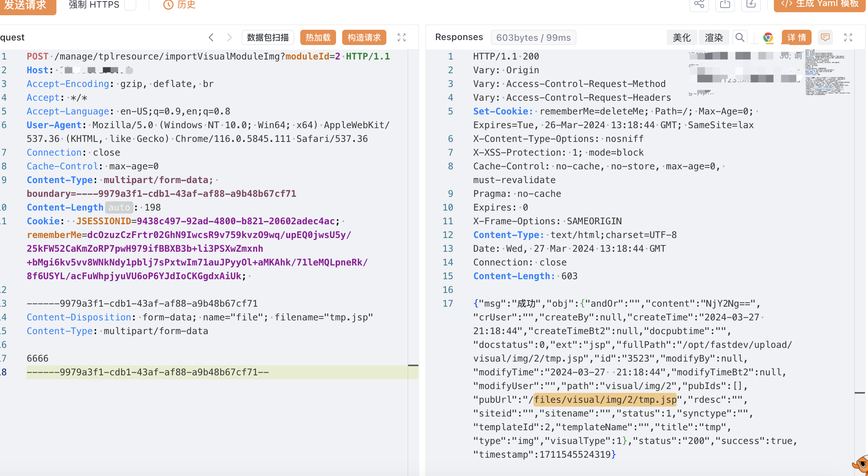Viewport: 868px width, 476px height.
Task: Click 生成 Yaml 模板 button
Action: (x=820, y=5)
